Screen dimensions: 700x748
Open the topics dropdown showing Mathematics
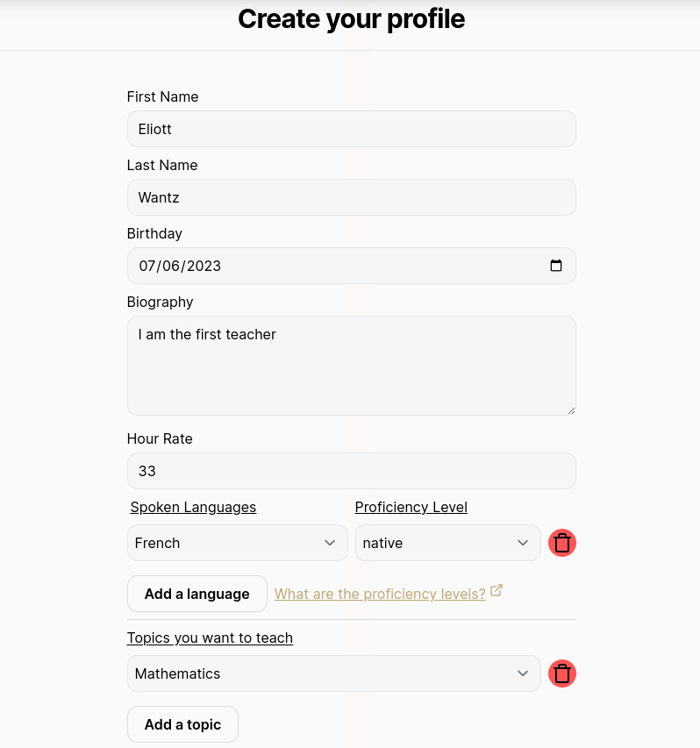pos(333,673)
